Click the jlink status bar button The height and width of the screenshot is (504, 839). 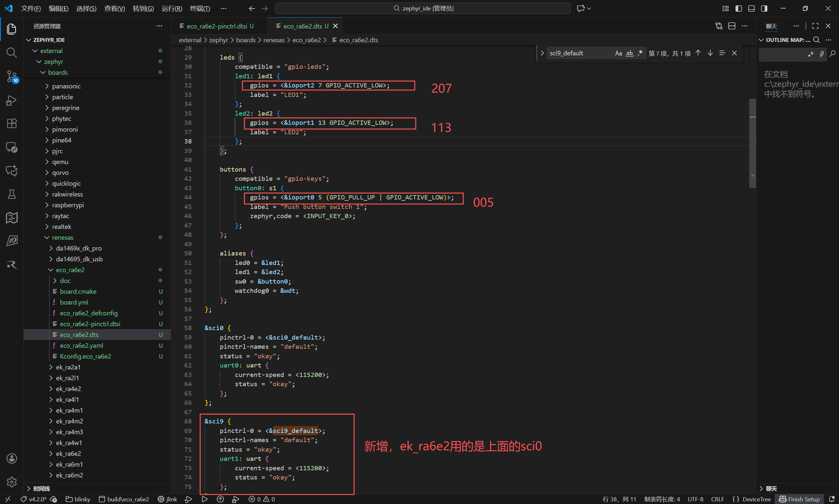point(167,499)
